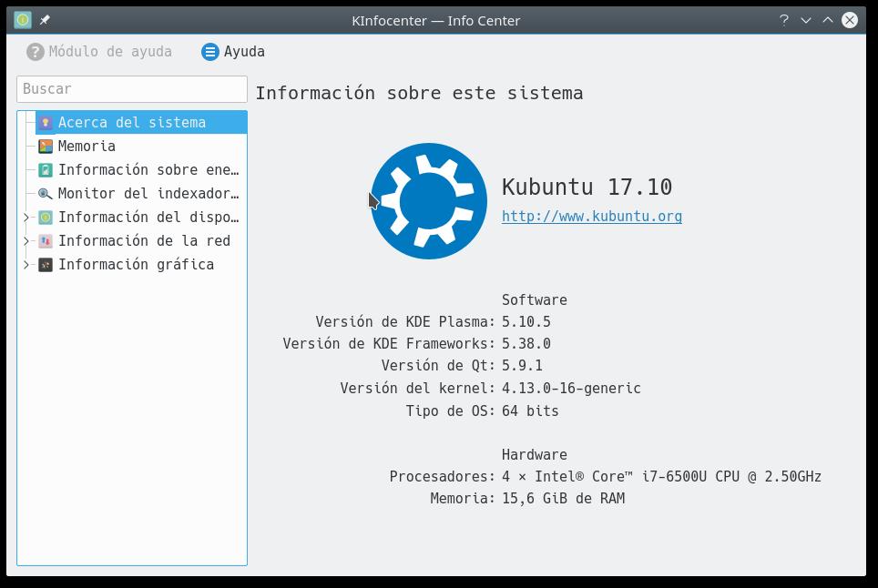Click the Versión del kernel label
This screenshot has height=588, width=878.
point(418,389)
